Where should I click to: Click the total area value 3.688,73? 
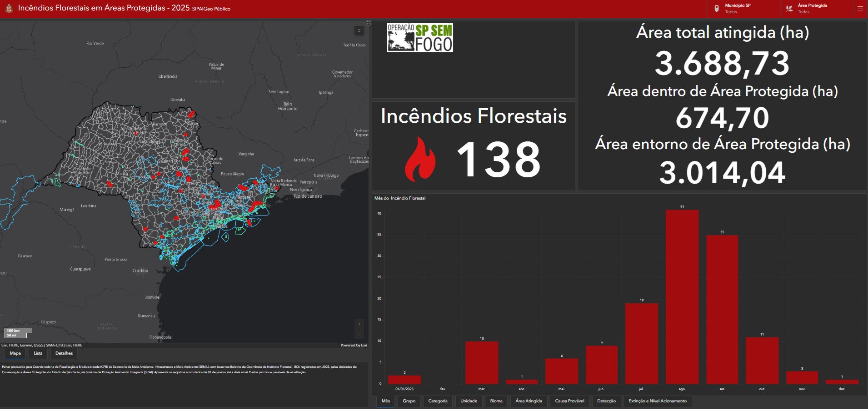tap(723, 63)
